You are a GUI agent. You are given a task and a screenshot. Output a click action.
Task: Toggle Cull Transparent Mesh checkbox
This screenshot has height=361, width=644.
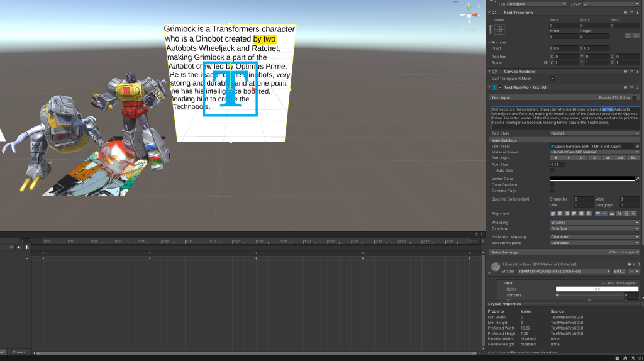[552, 79]
